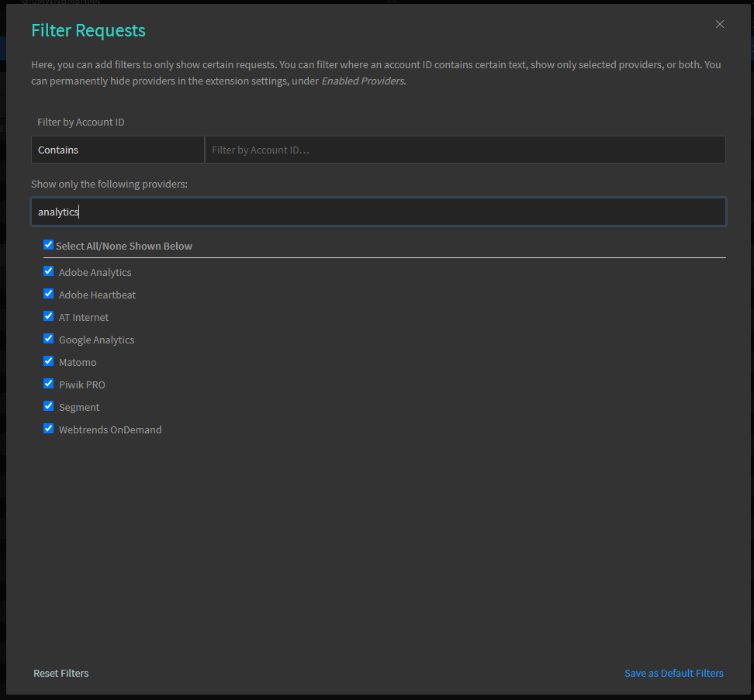
Task: Click the italic 'Enabled Providers' text
Action: (x=363, y=81)
